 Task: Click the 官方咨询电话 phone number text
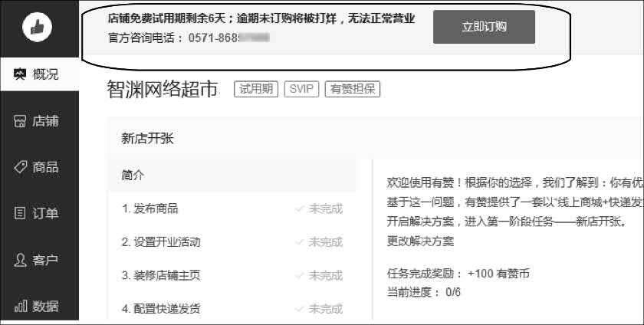click(x=189, y=38)
